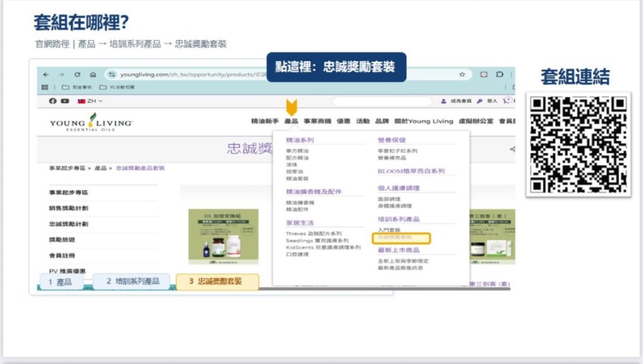
Task: Select 精油系列 heading in dropdown
Action: [300, 140]
